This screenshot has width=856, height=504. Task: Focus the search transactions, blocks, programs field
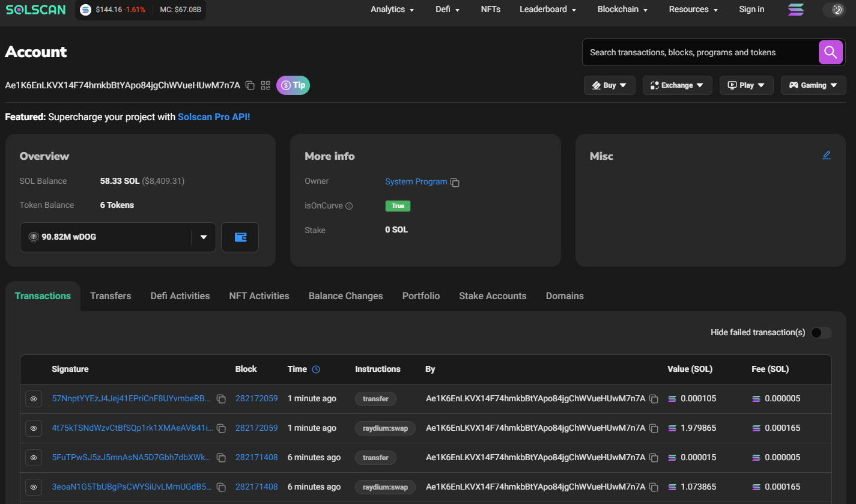[x=700, y=52]
